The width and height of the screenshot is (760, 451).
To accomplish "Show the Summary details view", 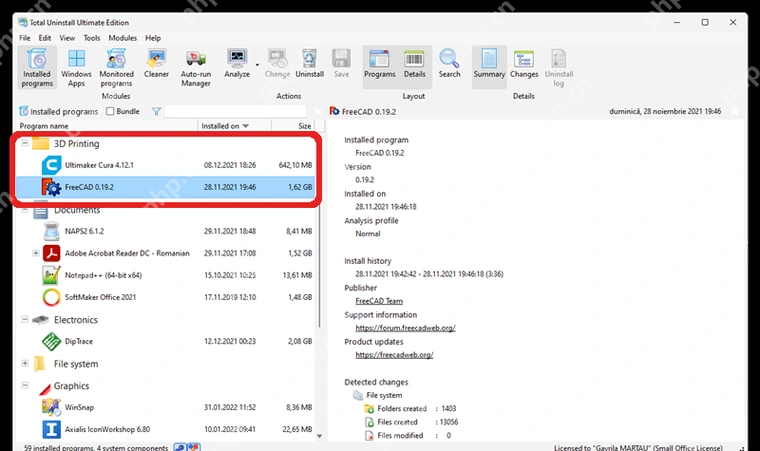I will (489, 67).
